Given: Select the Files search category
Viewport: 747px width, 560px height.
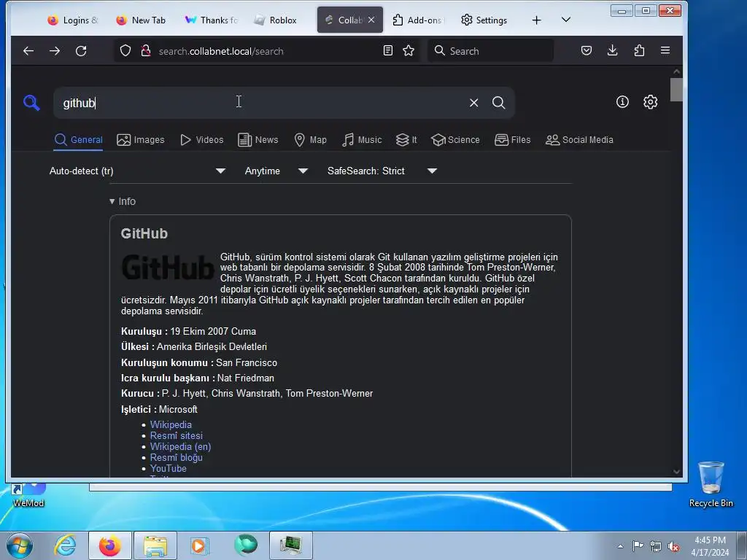Looking at the screenshot, I should 512,140.
